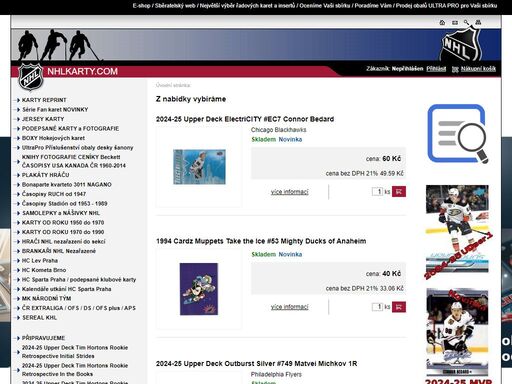Click the Přihlásit login link
512x384 pixels.
click(x=436, y=69)
